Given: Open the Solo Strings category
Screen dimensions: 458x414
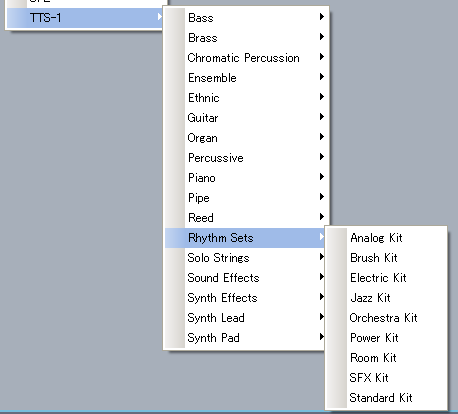Looking at the screenshot, I should [246, 258].
